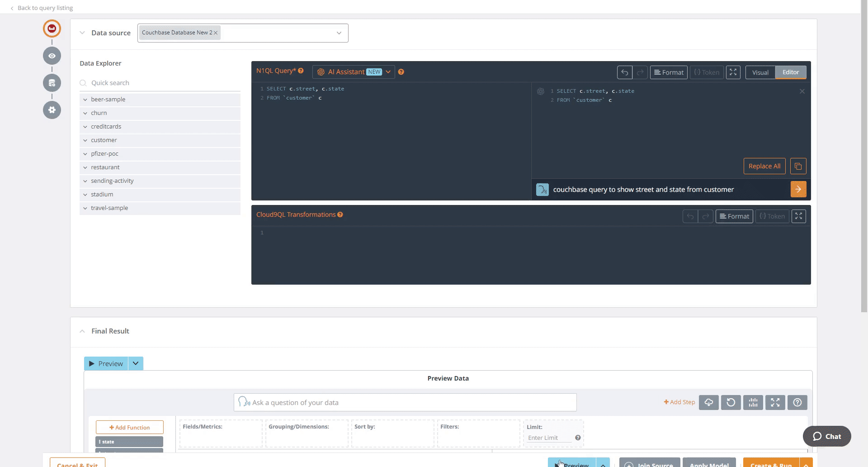Image resolution: width=868 pixels, height=467 pixels.
Task: Click the database settings icon in sidebar
Action: (52, 83)
